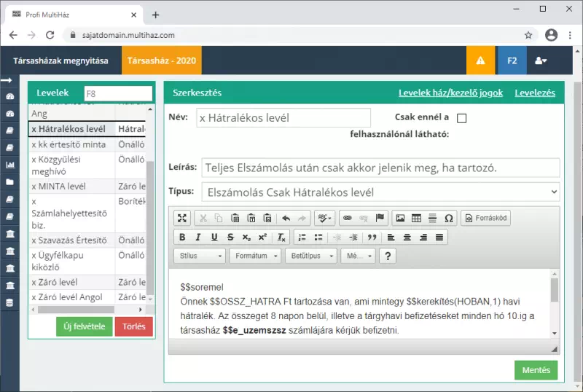
Task: Click the red Törlés button
Action: [x=133, y=326]
